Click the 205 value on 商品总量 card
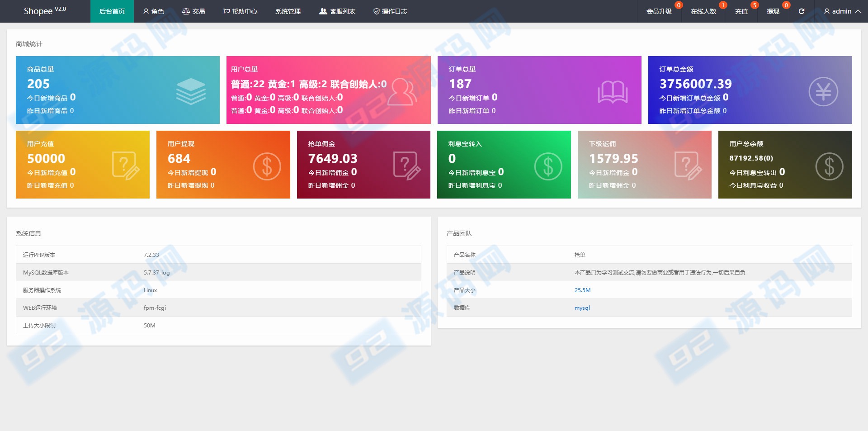The height and width of the screenshot is (431, 868). coord(38,84)
